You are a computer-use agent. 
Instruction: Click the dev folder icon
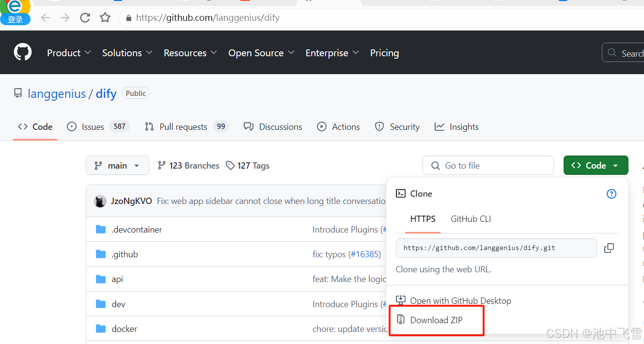tap(101, 304)
